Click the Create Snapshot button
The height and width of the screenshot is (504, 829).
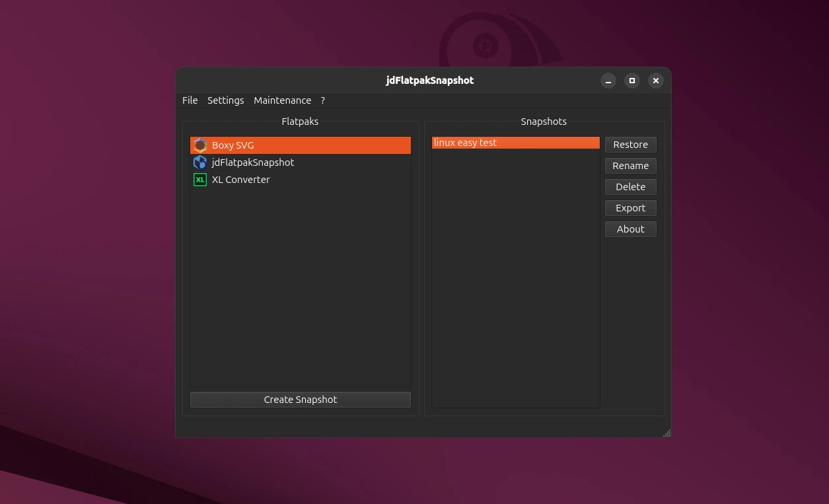[300, 399]
